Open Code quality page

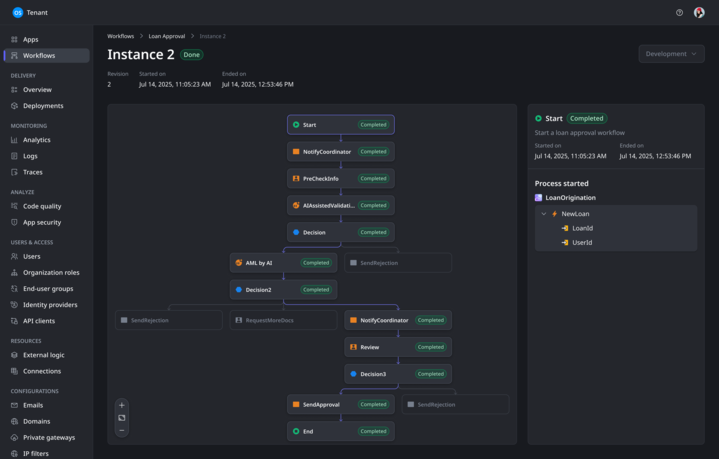(x=42, y=206)
